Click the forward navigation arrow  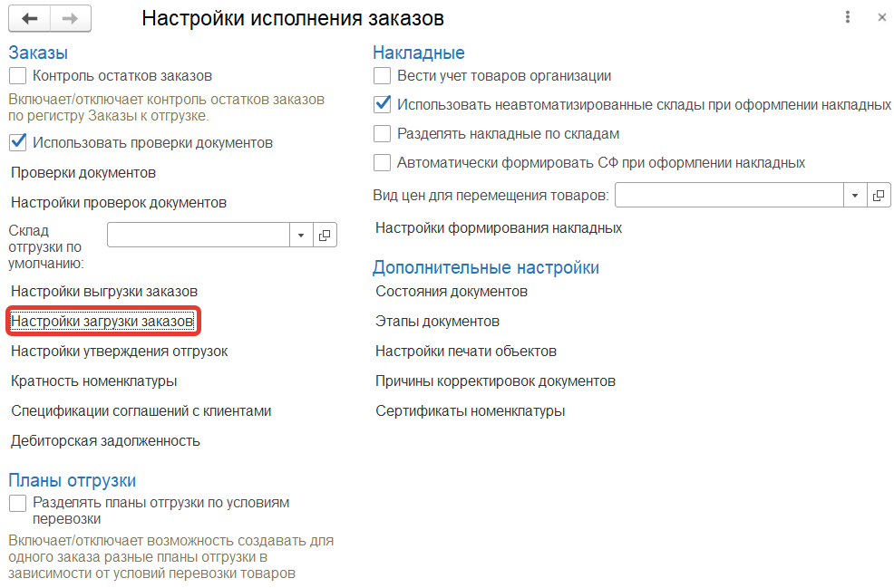pos(71,18)
